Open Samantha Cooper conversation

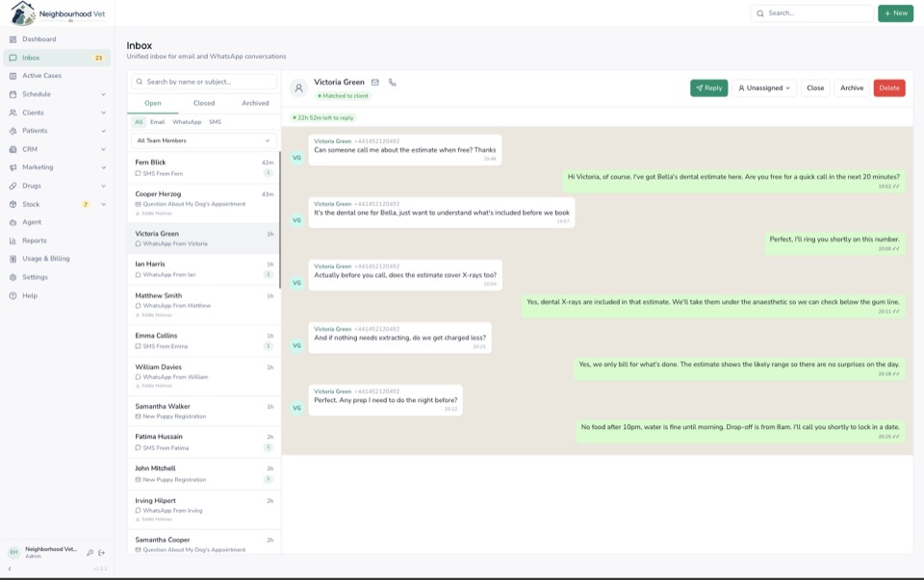[x=204, y=542]
